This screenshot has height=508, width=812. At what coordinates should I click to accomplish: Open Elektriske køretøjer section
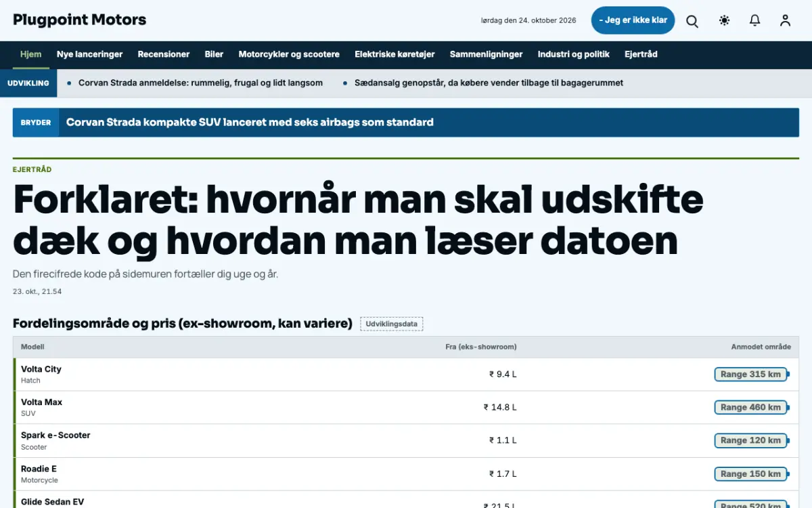(x=394, y=54)
